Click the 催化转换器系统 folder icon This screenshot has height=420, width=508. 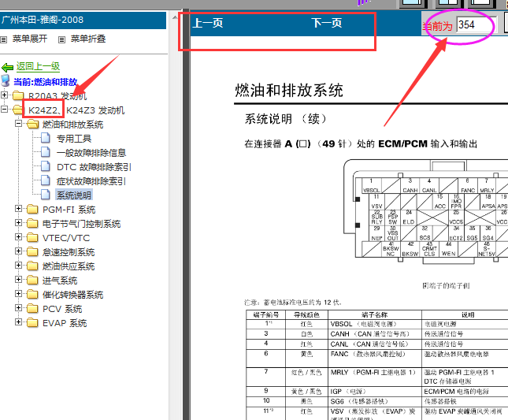(32, 294)
